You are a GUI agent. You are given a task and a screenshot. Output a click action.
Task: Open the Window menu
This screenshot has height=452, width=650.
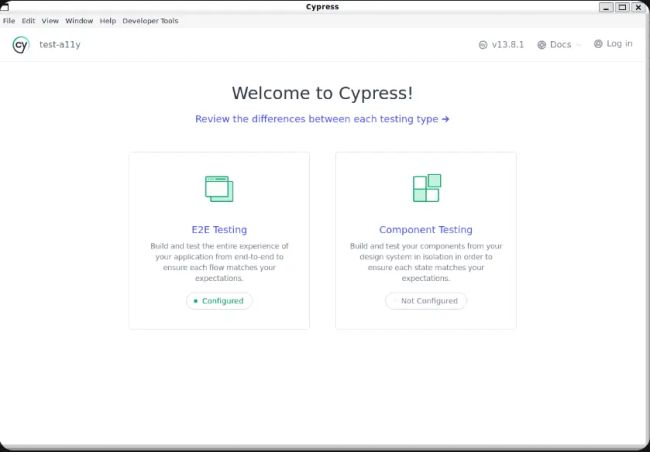click(x=79, y=21)
